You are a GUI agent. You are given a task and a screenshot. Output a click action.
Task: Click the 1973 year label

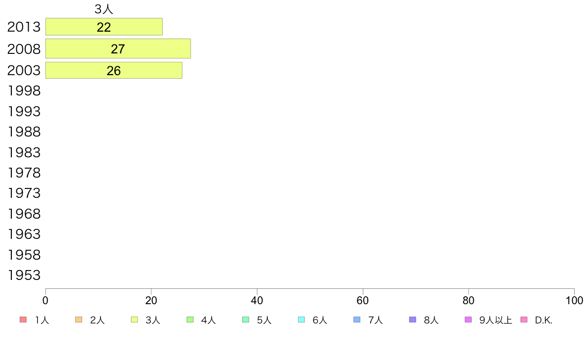click(24, 193)
